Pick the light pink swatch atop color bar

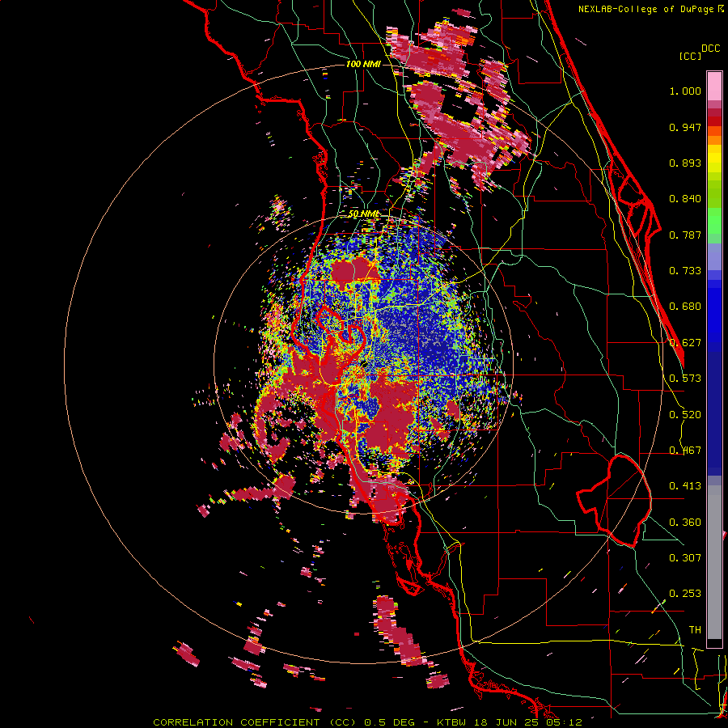(x=714, y=86)
